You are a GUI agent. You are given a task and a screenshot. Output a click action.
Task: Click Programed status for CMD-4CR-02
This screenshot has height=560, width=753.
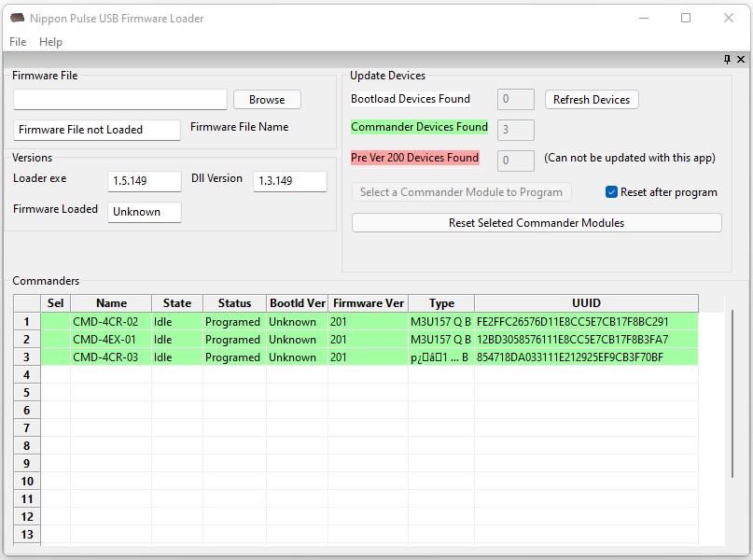tap(234, 321)
